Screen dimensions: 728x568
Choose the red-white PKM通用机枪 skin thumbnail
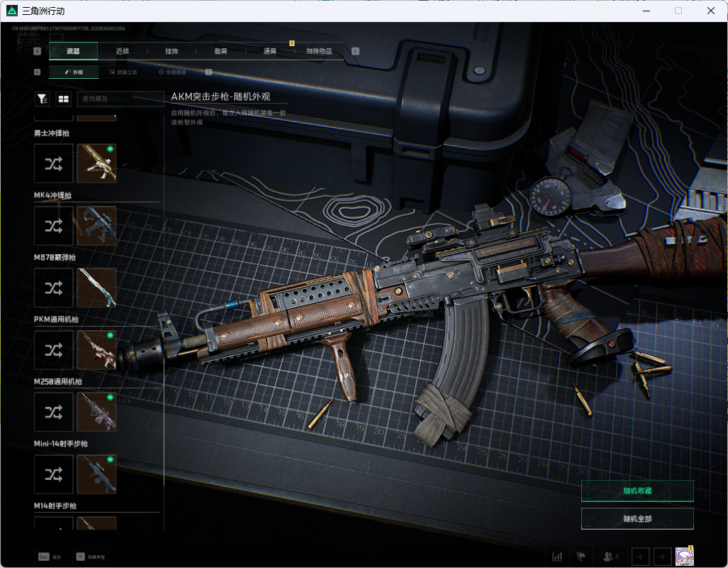click(96, 350)
